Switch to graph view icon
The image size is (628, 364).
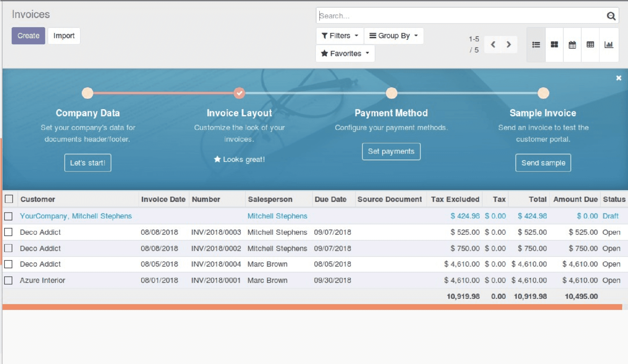[608, 45]
